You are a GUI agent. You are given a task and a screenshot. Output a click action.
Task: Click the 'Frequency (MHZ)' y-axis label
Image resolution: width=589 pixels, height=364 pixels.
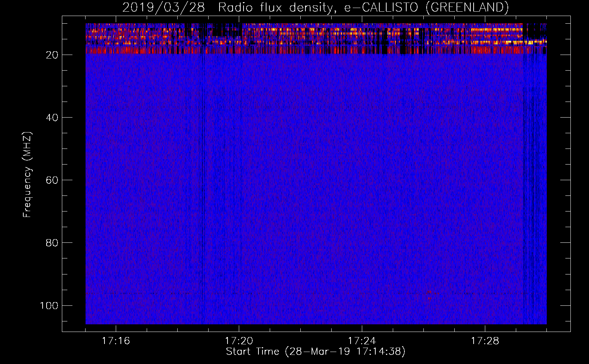click(x=27, y=175)
